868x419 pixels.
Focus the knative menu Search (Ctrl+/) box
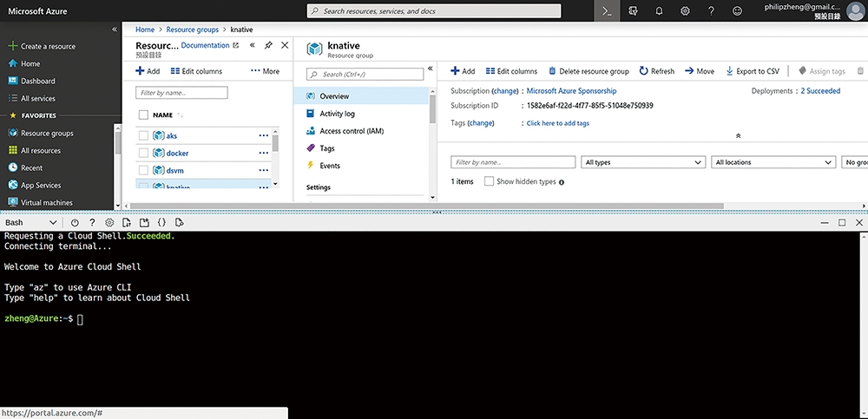(365, 74)
